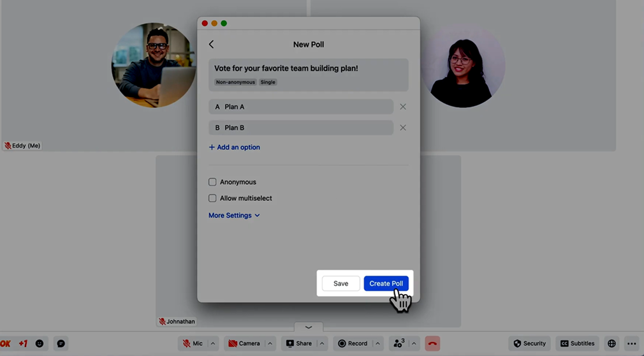Open the Camera options arrow
Image resolution: width=644 pixels, height=356 pixels.
click(270, 343)
